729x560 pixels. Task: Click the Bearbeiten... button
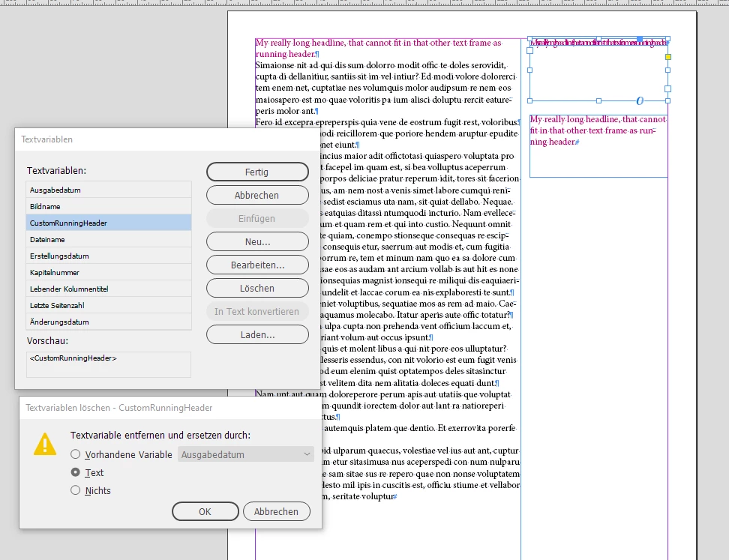click(x=257, y=265)
